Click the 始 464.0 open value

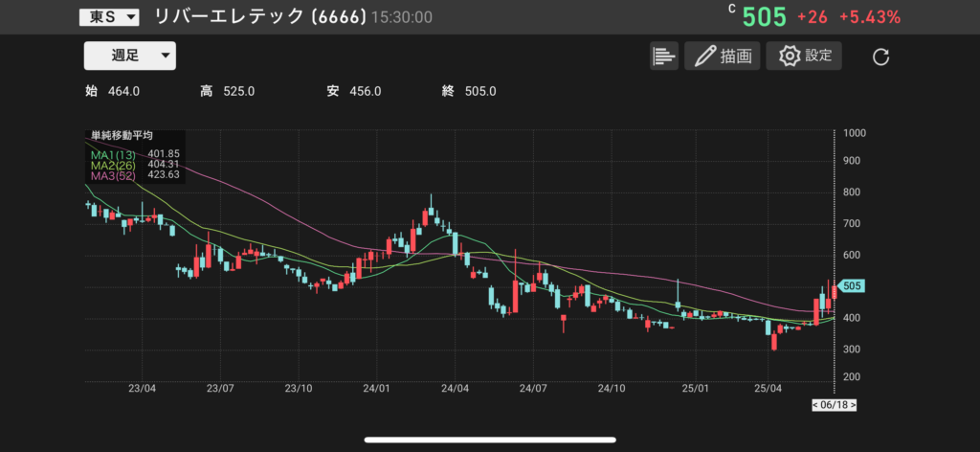point(113,91)
